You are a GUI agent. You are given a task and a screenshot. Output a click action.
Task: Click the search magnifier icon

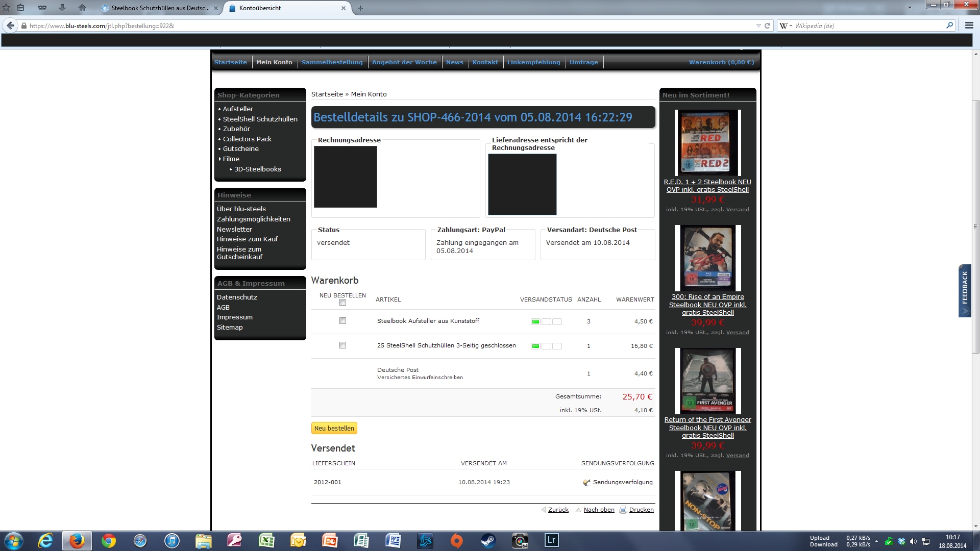tap(949, 26)
